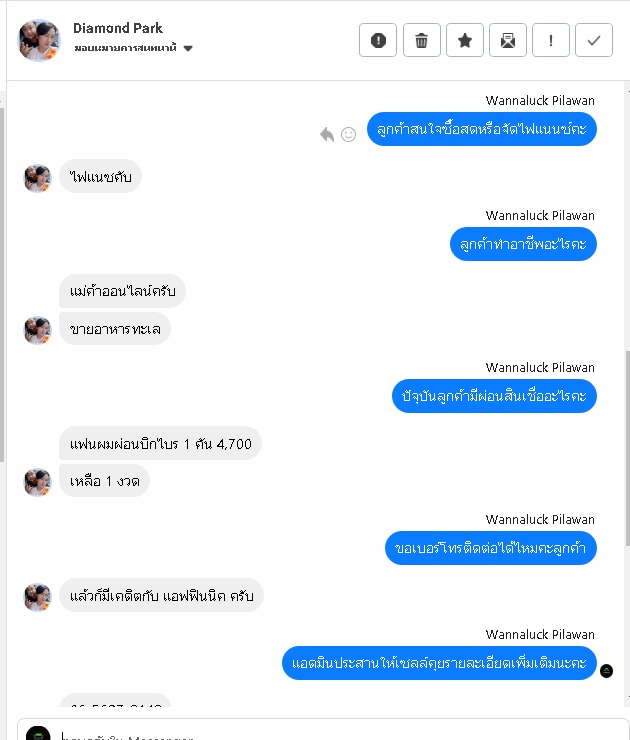The width and height of the screenshot is (630, 740).
Task: Mark conversation as unread envelope icon
Action: [x=508, y=40]
